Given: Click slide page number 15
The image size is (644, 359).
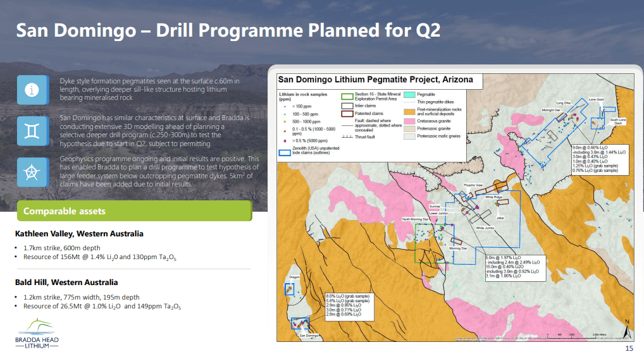Looking at the screenshot, I should (x=629, y=348).
